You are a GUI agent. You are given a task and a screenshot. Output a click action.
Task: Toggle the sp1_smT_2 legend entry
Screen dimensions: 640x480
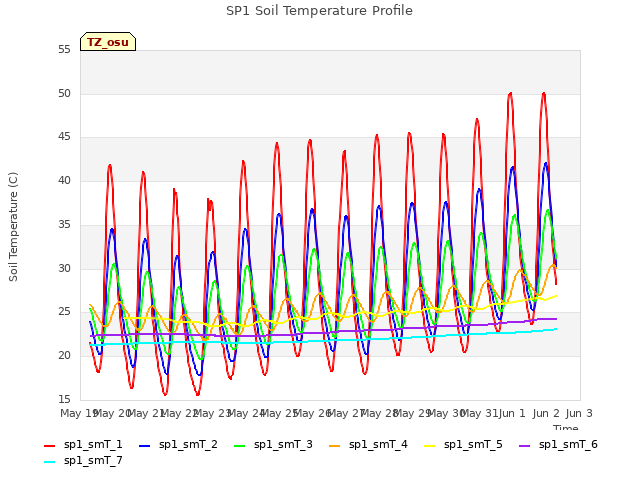178,445
